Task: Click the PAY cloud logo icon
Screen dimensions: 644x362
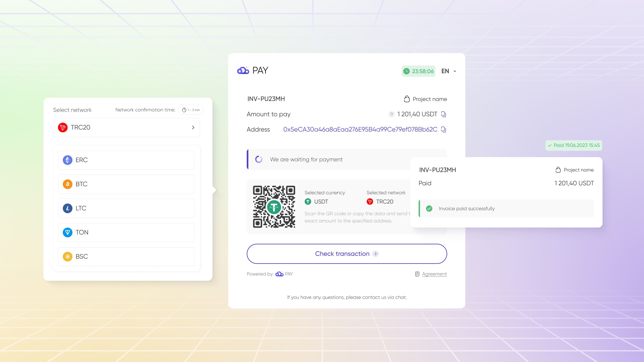Action: coord(242,70)
